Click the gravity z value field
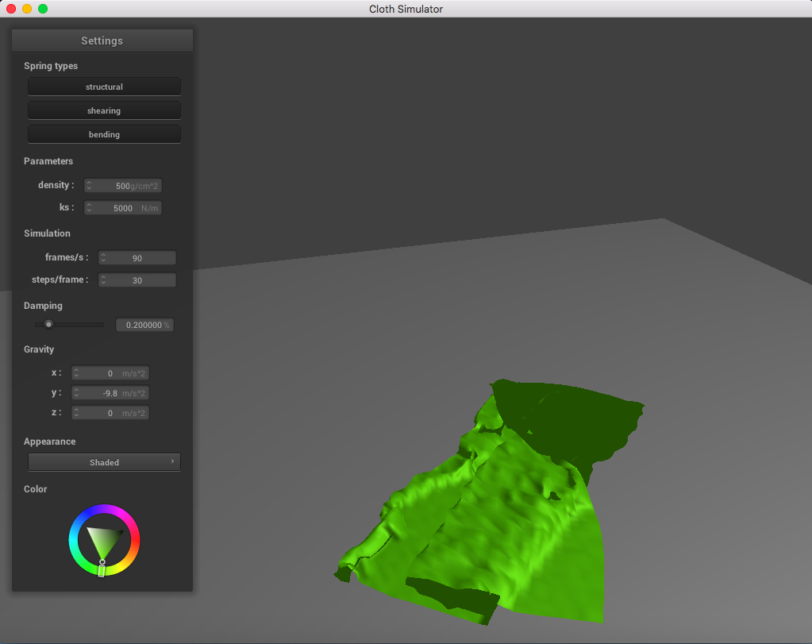 point(110,412)
